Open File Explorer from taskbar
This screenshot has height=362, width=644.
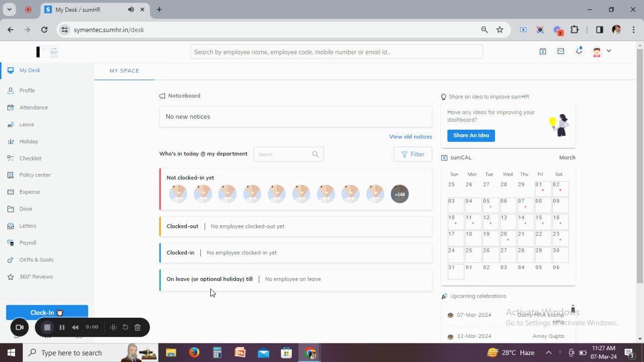tap(171, 352)
